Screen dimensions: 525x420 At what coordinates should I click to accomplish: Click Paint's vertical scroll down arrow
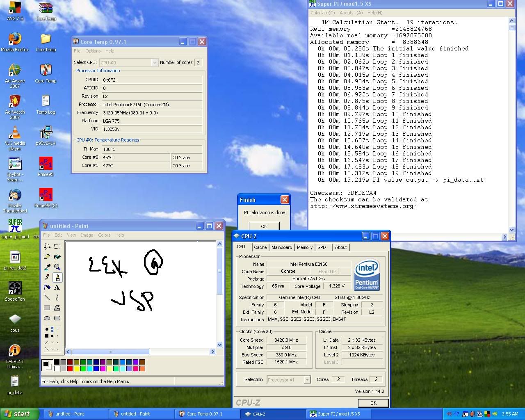[x=219, y=345]
